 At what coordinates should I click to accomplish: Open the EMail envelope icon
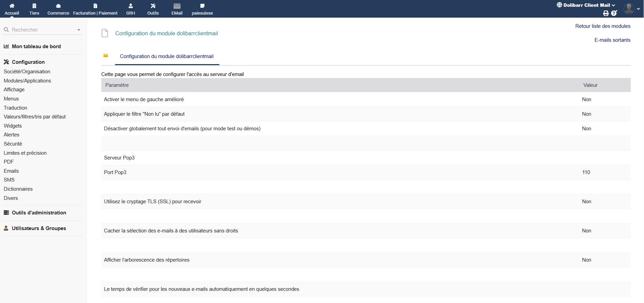point(177,6)
